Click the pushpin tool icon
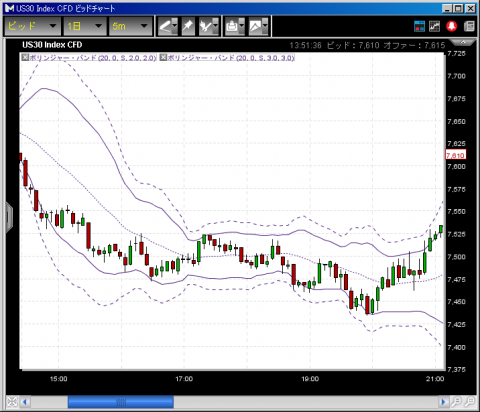Screen dimensions: 480x412 click(188, 26)
